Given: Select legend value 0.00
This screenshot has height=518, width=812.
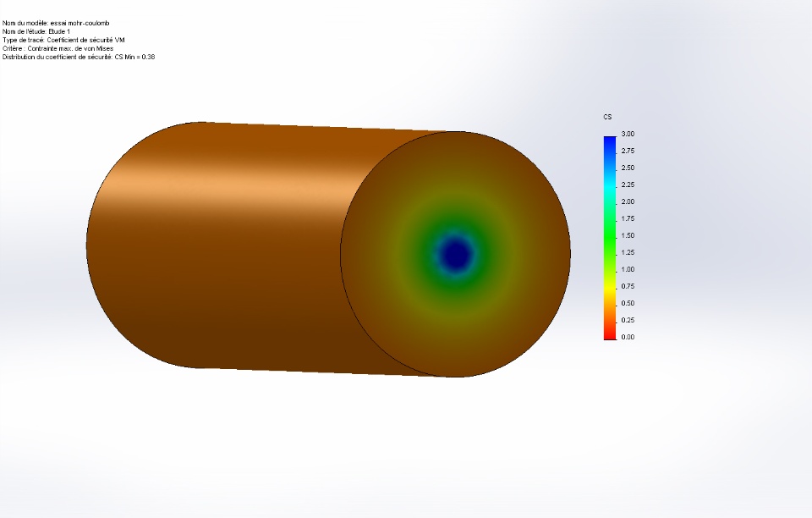Looking at the screenshot, I should coord(628,337).
